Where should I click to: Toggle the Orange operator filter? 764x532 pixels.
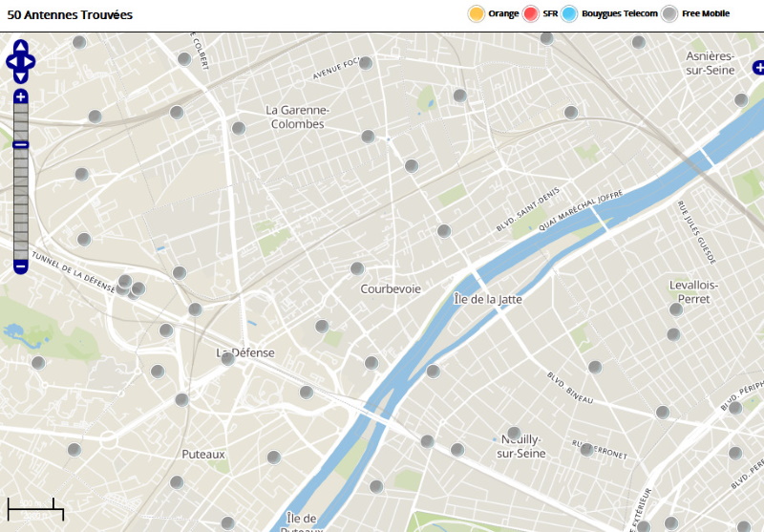[476, 13]
